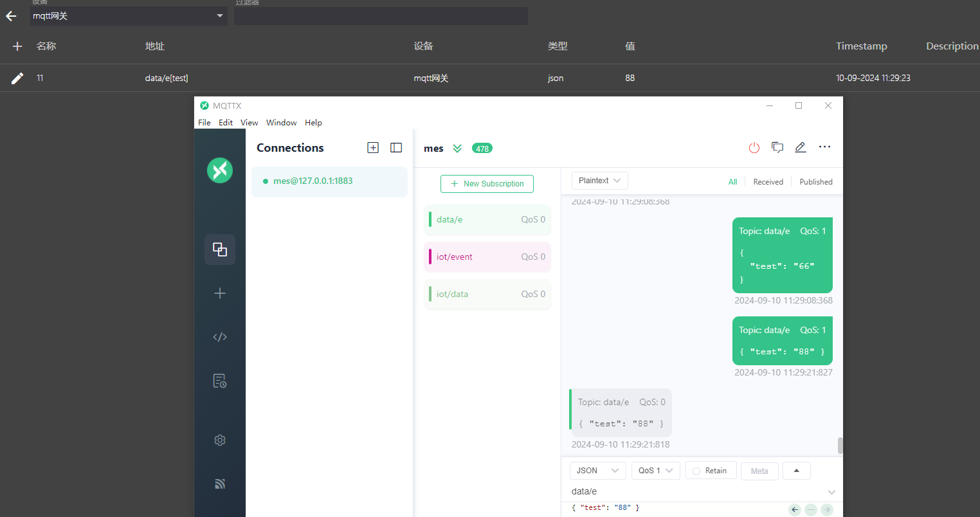The image size is (980, 517).
Task: Click the mqtt网关 device cell in row 11
Action: pos(431,78)
